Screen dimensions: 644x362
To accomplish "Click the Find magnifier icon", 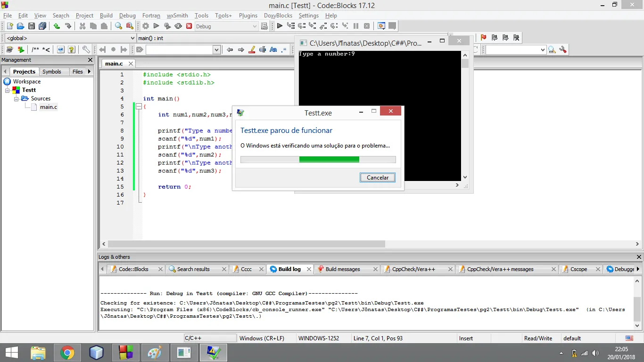I will (118, 26).
